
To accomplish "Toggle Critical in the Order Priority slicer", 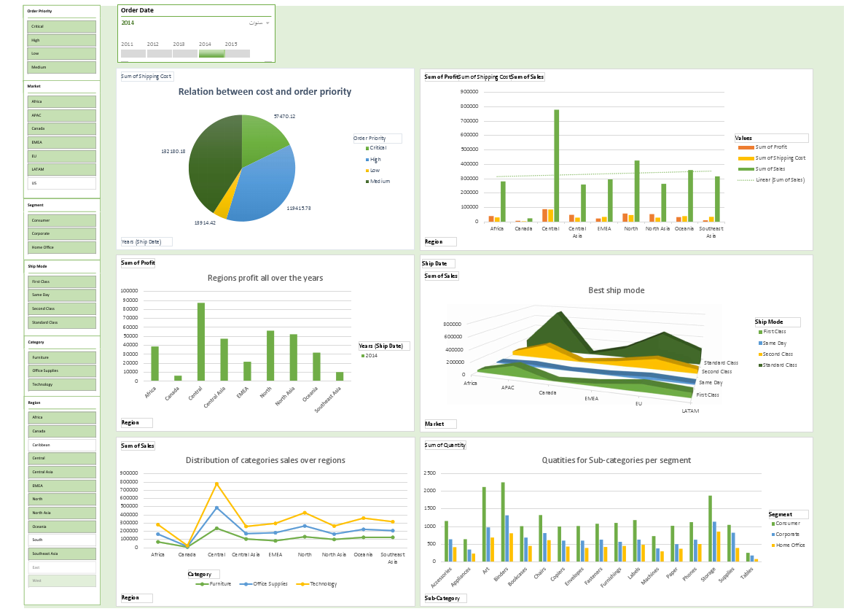I will [x=61, y=26].
